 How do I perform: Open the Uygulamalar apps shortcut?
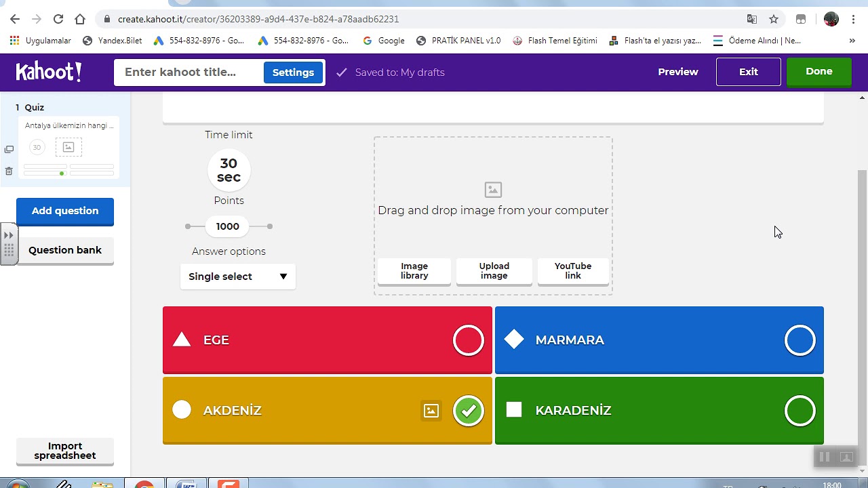[x=41, y=41]
